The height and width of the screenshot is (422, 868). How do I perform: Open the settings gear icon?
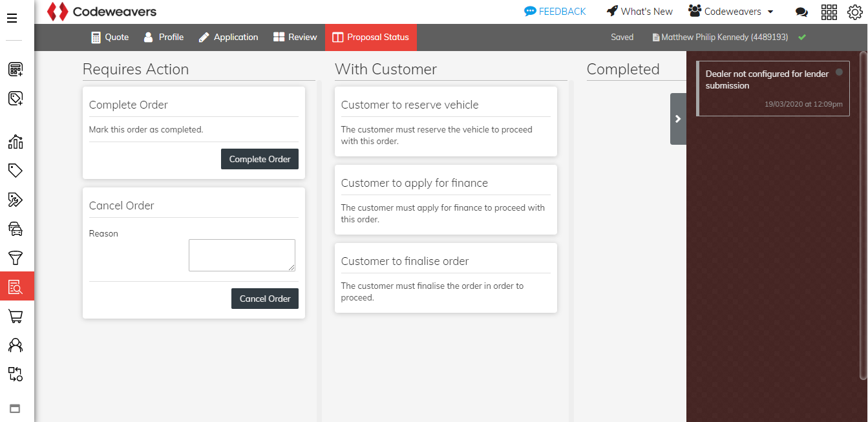click(855, 12)
